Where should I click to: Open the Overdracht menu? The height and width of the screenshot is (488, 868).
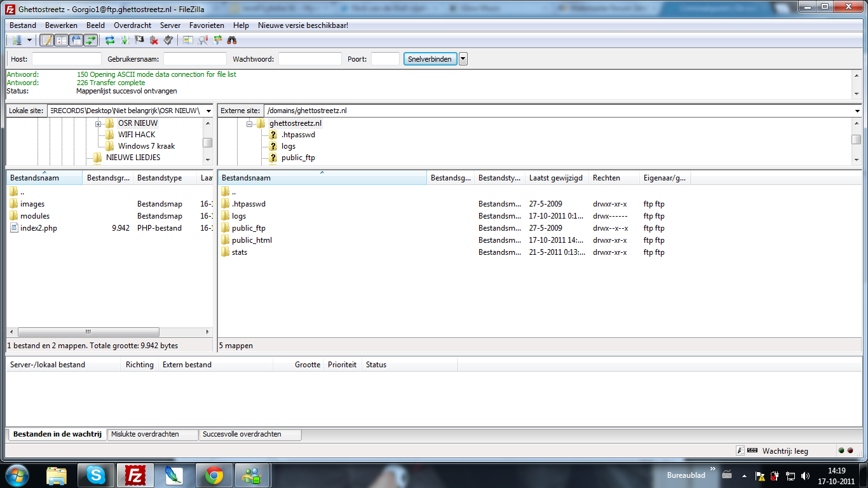pos(133,25)
